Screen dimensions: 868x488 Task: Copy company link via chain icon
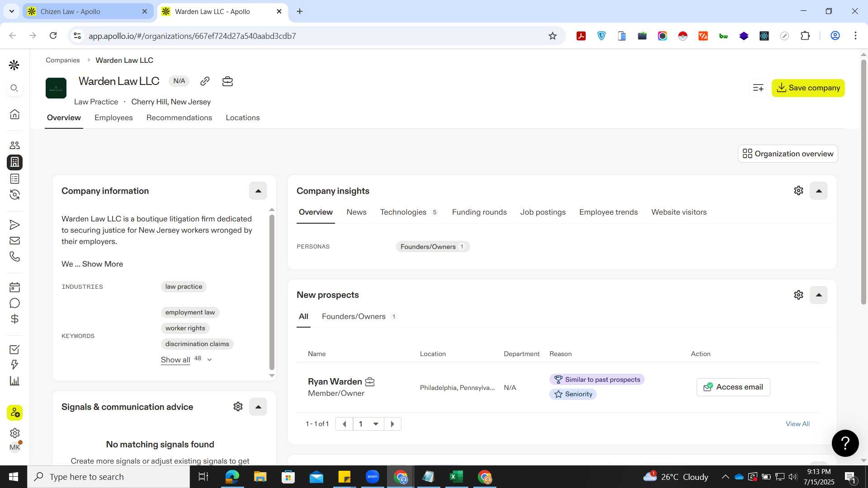(x=205, y=81)
